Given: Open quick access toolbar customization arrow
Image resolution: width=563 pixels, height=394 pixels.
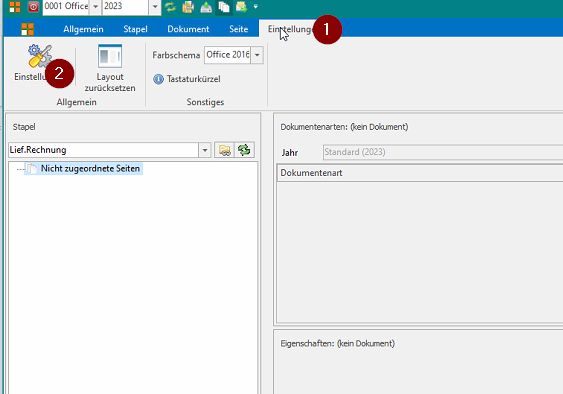Looking at the screenshot, I should [256, 6].
